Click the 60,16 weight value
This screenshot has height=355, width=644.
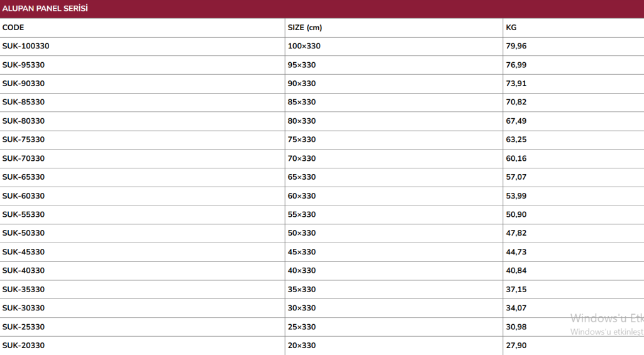point(516,158)
